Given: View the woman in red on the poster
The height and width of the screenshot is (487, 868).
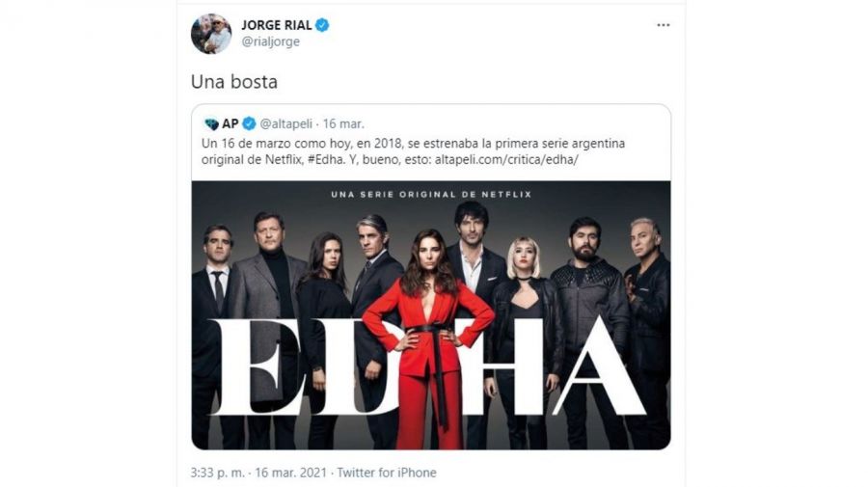Looking at the screenshot, I should point(427,338).
